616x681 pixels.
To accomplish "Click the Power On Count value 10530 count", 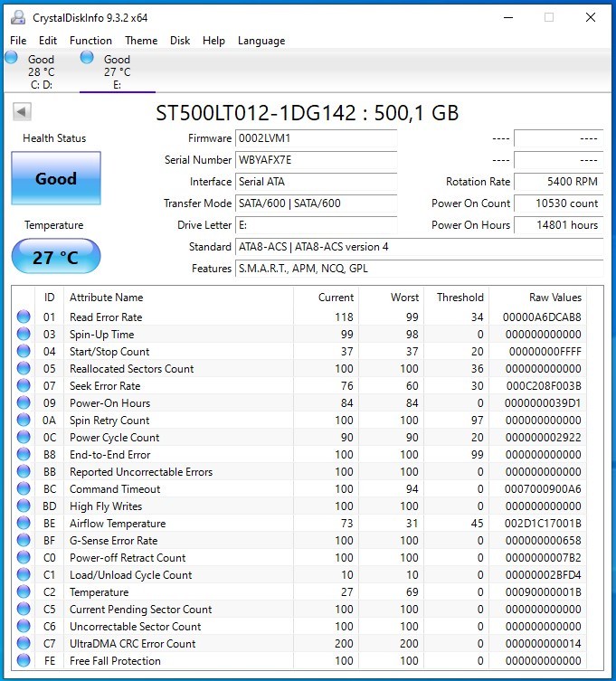I will point(559,203).
